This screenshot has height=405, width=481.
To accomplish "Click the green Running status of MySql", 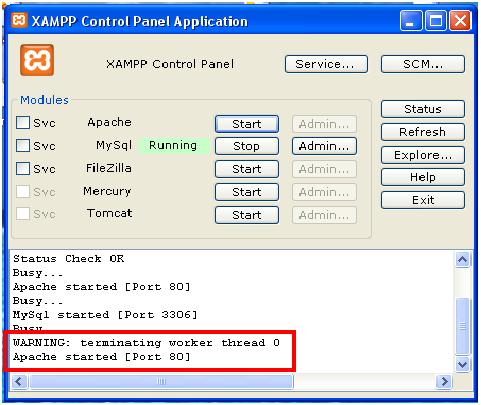I will point(173,146).
